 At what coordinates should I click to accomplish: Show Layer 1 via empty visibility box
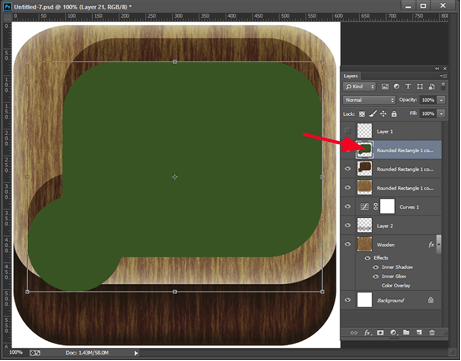[x=348, y=130]
